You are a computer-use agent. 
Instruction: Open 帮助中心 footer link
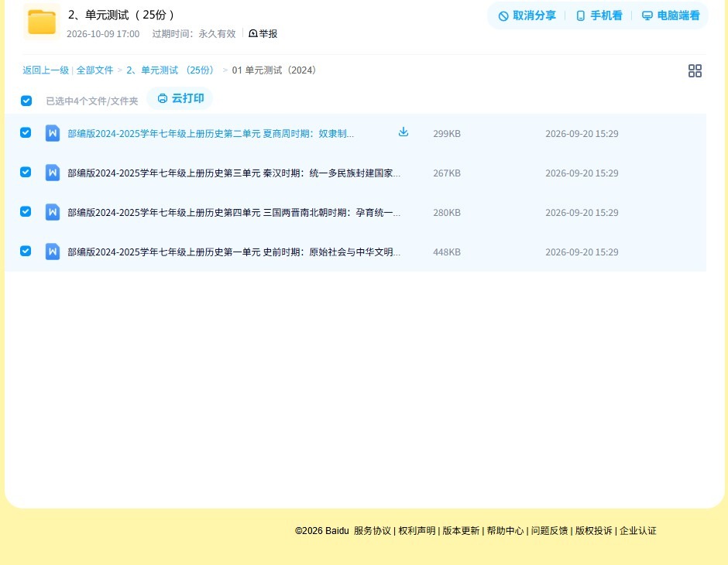(x=505, y=531)
